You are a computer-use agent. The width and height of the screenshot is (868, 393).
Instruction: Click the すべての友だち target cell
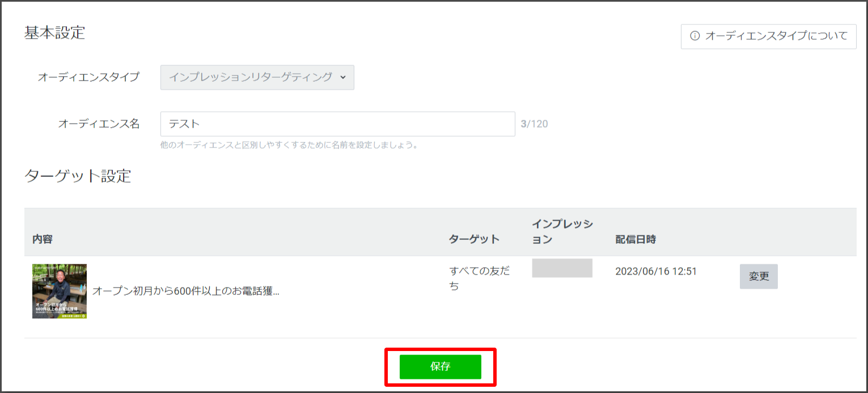click(480, 278)
